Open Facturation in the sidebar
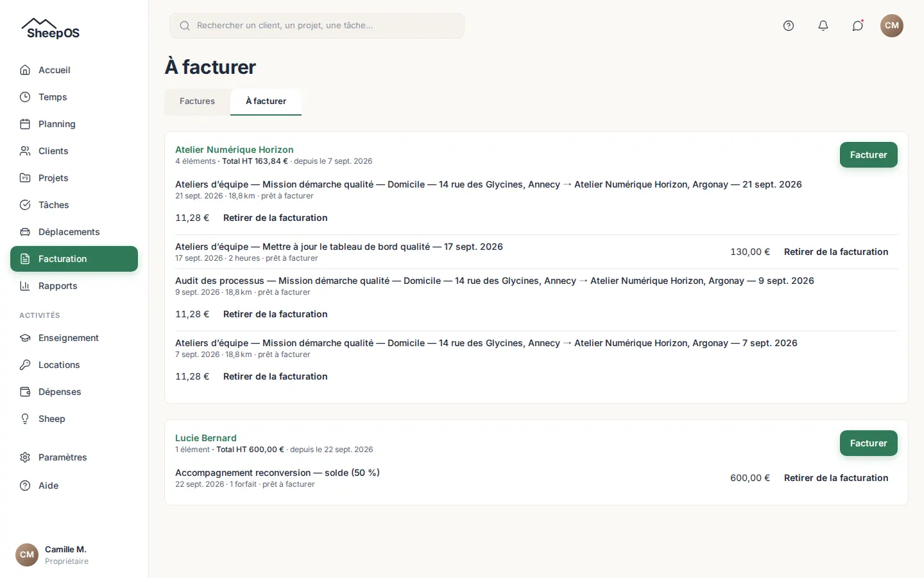Screen dimensions: 924x578 [74, 259]
